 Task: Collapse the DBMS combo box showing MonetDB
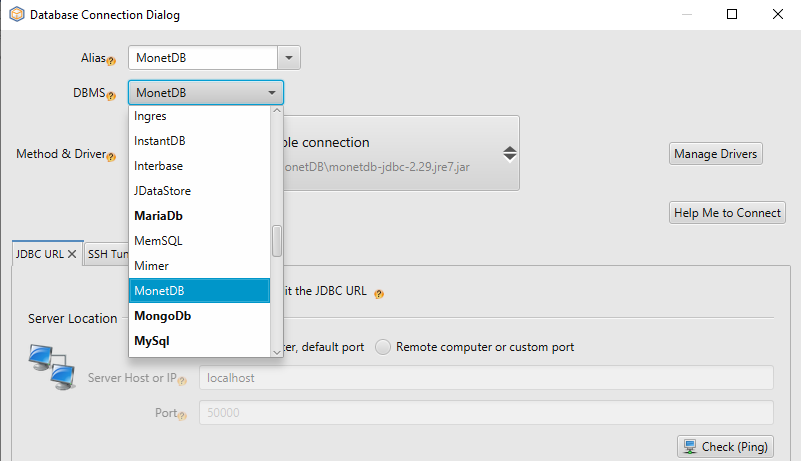(206, 93)
